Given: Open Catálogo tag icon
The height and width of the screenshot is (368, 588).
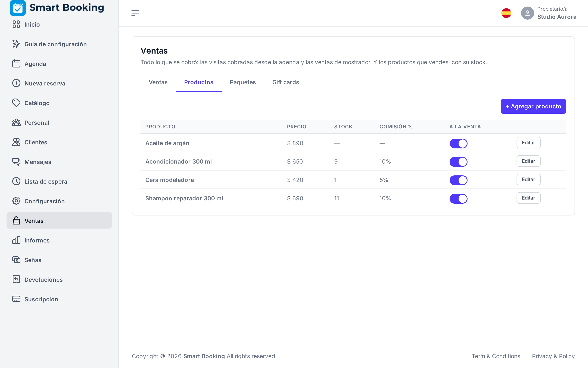Looking at the screenshot, I should 16,103.
